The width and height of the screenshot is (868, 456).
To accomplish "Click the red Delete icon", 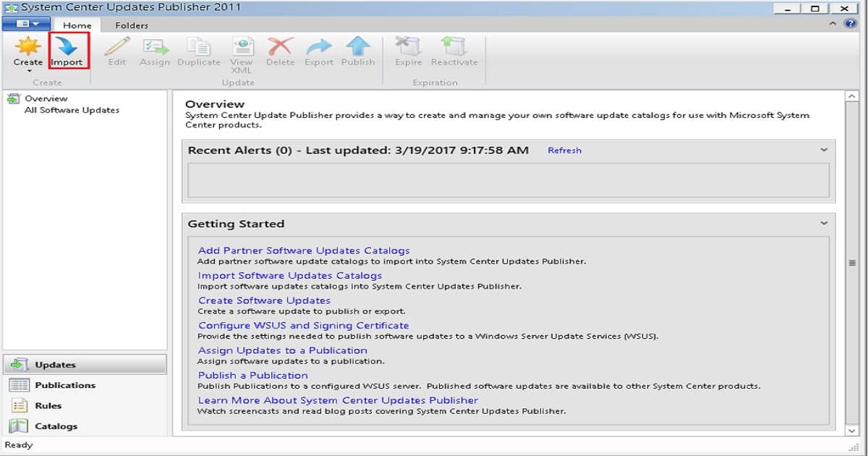I will click(x=280, y=46).
